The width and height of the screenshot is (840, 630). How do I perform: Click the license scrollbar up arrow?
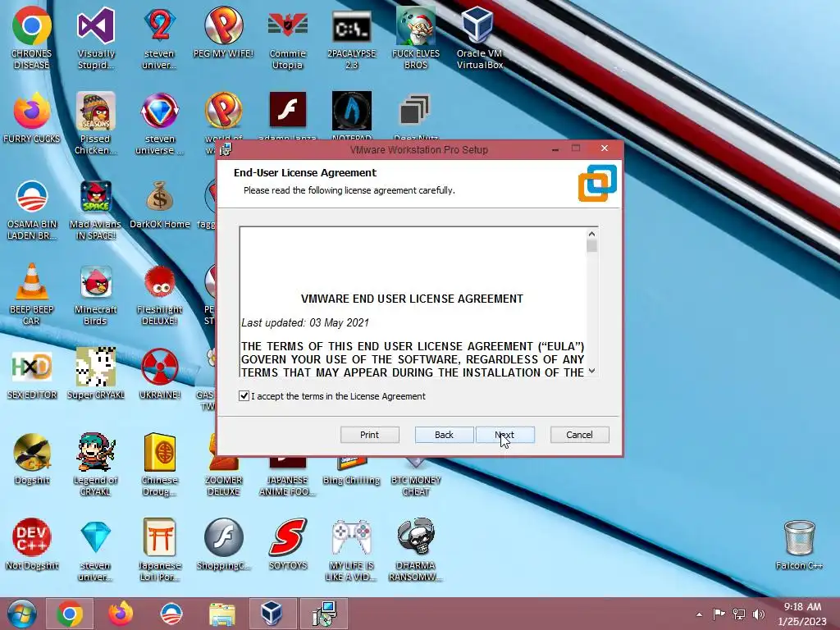click(591, 234)
